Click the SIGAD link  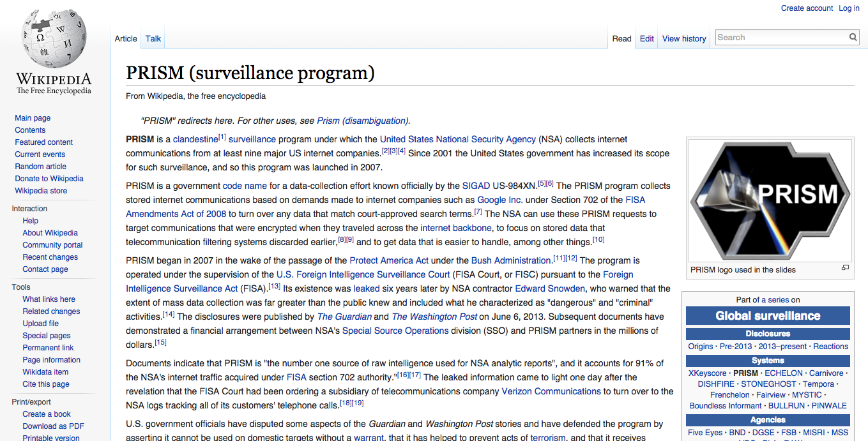[x=476, y=186]
